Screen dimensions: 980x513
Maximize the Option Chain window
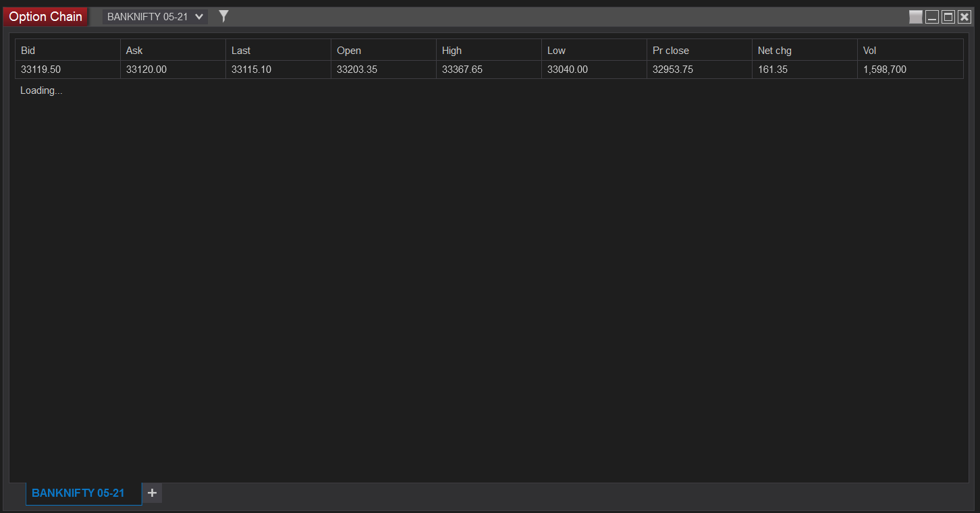pos(948,17)
